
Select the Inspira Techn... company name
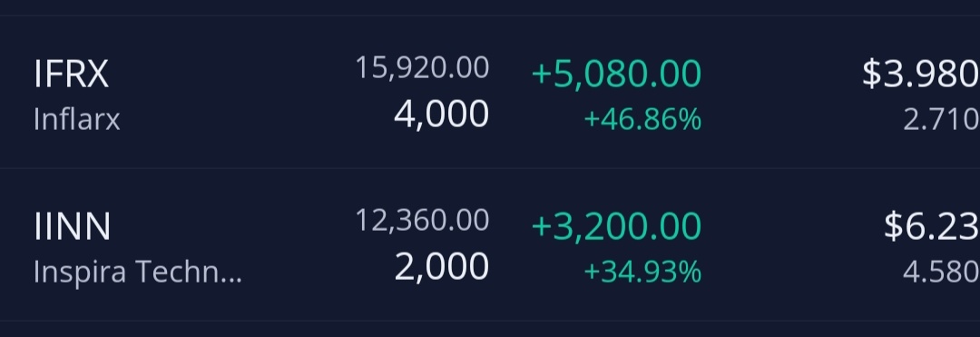138,272
